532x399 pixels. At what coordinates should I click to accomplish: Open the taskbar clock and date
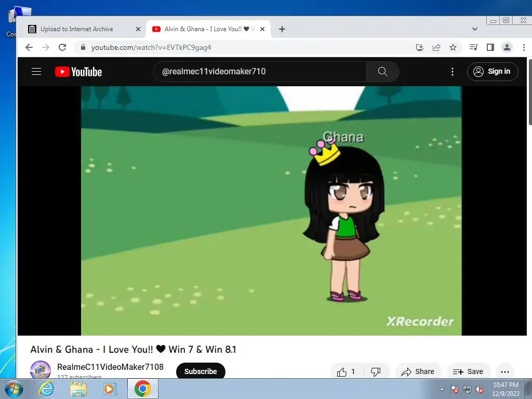(x=506, y=389)
